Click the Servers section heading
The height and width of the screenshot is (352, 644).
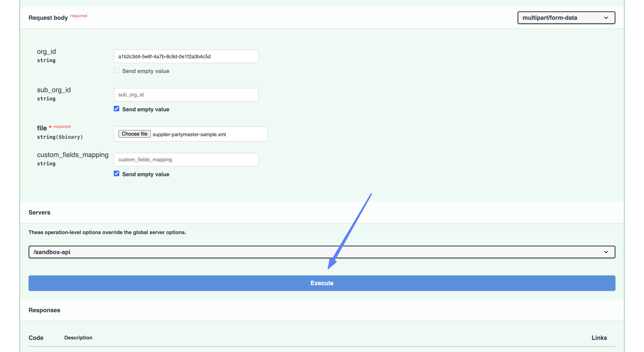[39, 212]
